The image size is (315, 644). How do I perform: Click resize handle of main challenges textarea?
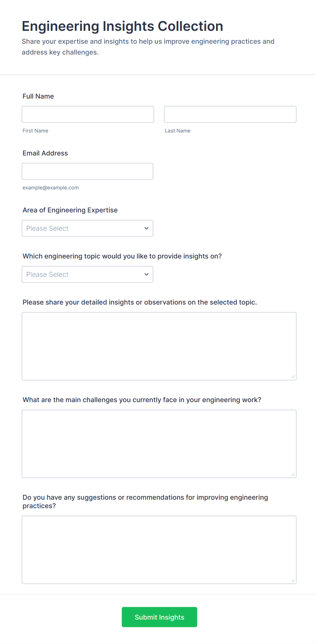[x=293, y=474]
